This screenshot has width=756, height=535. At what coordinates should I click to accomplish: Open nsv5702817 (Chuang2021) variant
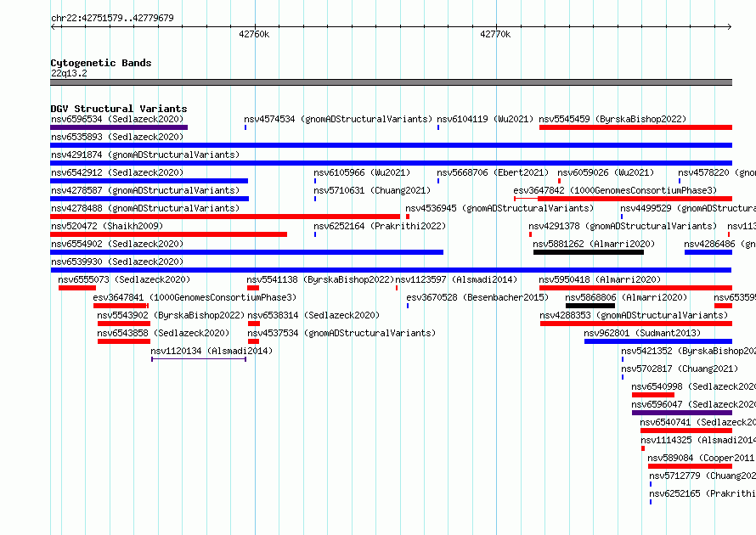[x=680, y=369]
